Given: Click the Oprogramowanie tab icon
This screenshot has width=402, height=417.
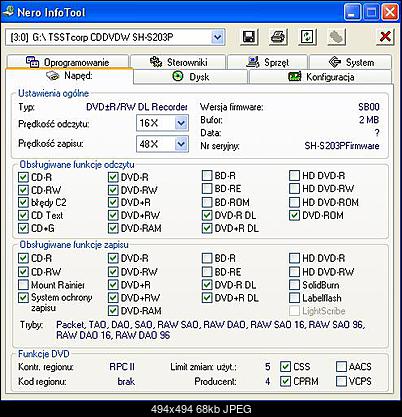Looking at the screenshot, I should pyautogui.click(x=32, y=62).
